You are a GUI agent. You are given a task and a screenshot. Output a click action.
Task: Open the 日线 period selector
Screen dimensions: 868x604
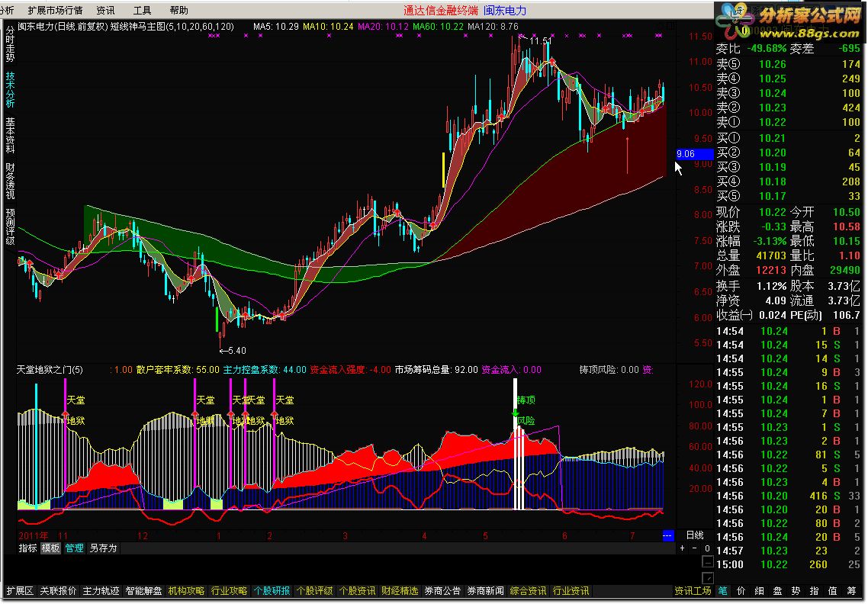click(x=695, y=535)
